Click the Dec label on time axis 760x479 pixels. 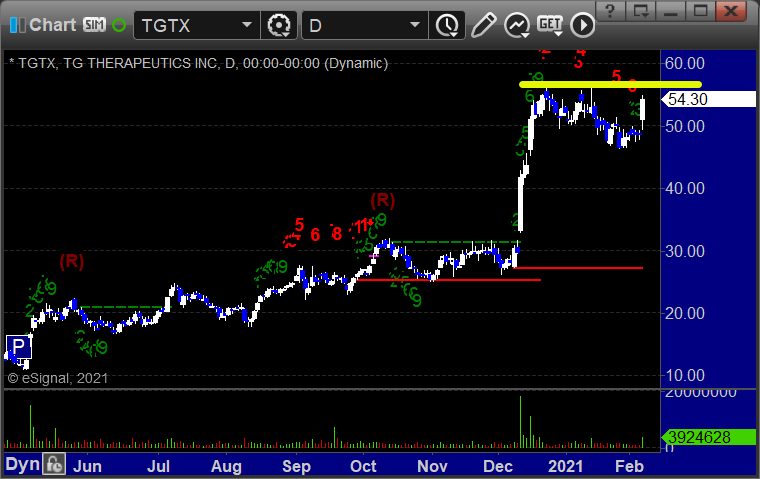(x=498, y=466)
